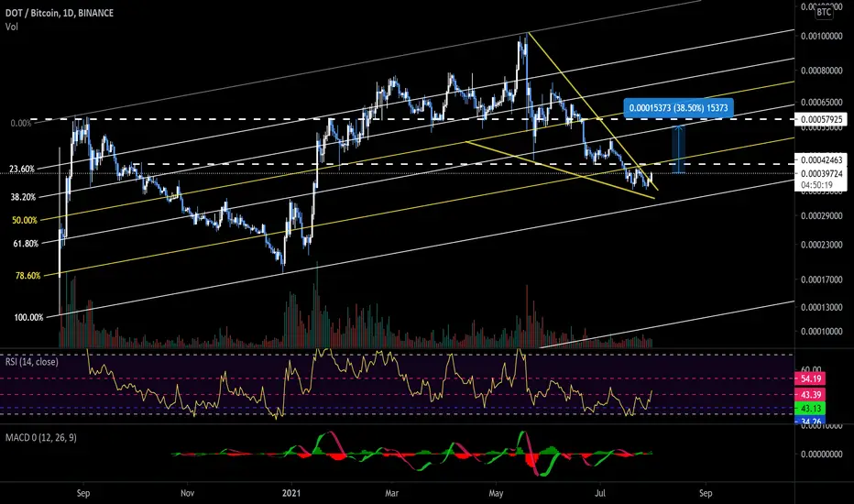
Task: Select the current price tag 0.00039724
Action: [820, 173]
